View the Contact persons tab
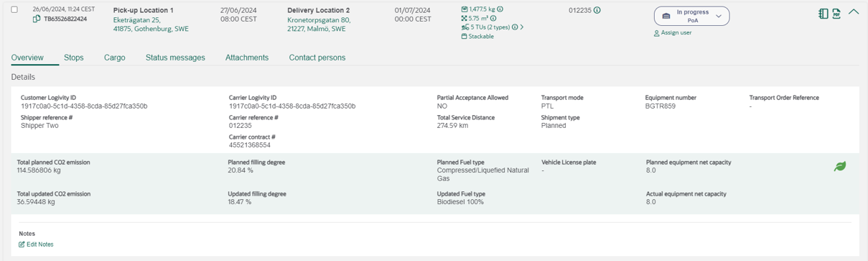The width and height of the screenshot is (868, 261). point(317,58)
